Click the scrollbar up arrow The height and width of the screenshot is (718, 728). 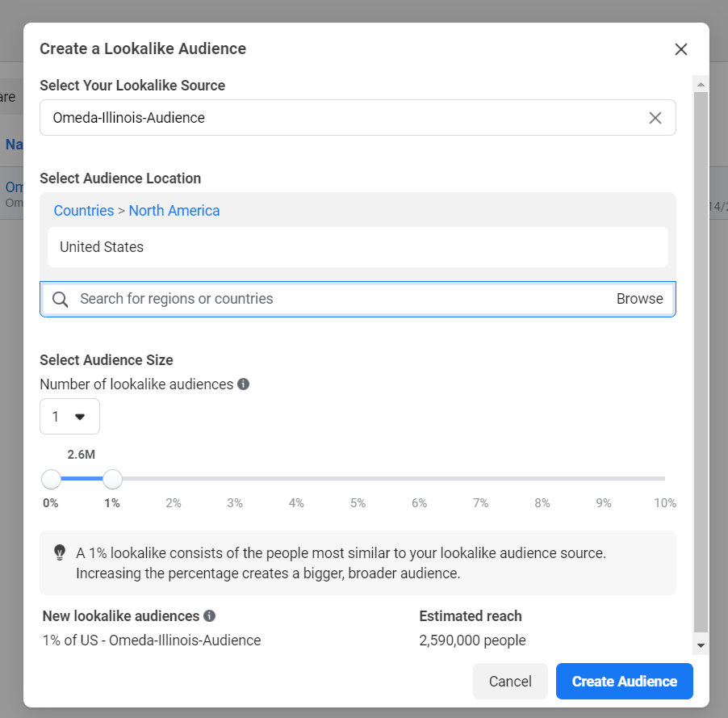[701, 85]
